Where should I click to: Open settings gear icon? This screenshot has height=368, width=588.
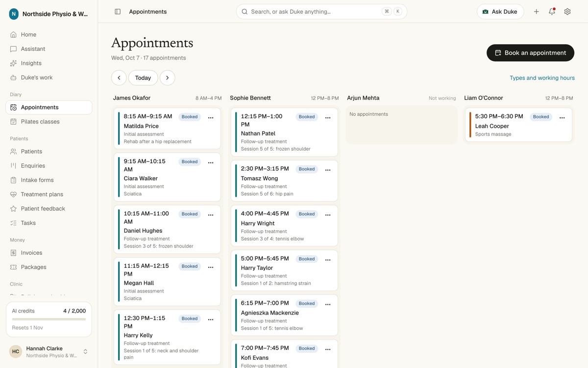coord(567,12)
